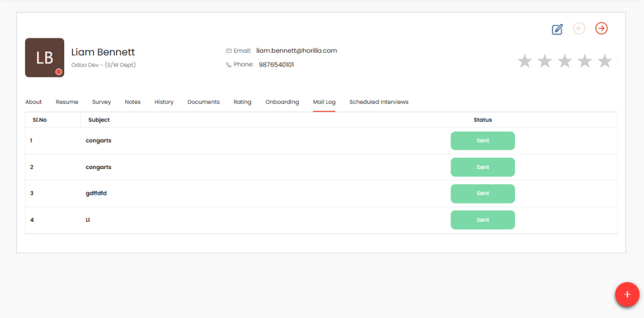Screen dimensions: 644x318
Task: Click the red floating plus button
Action: pos(626,294)
